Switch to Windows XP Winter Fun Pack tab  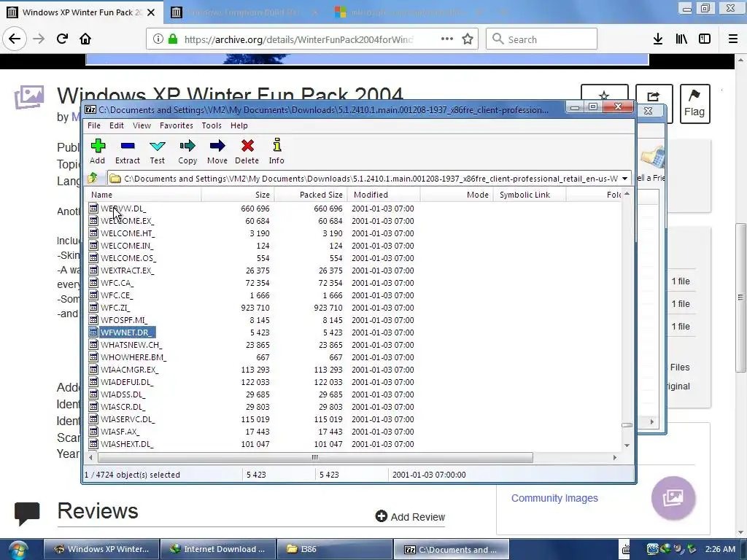[x=82, y=12]
